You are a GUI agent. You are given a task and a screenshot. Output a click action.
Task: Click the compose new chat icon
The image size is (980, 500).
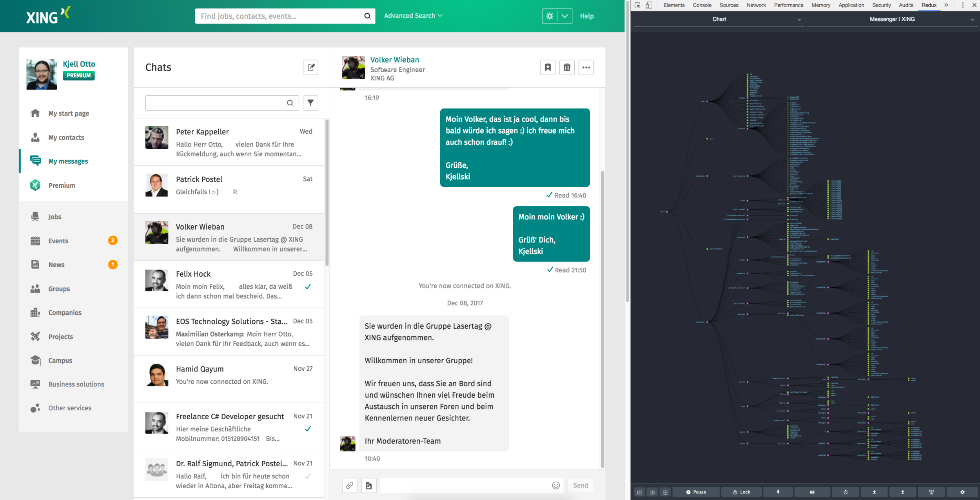(310, 67)
